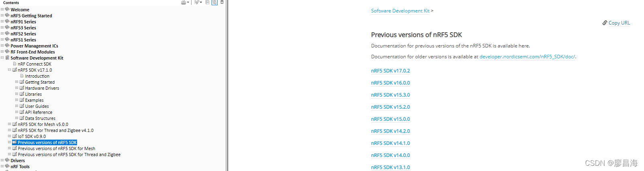Open the nRF5 SDK v15.3.0 link
644x171 pixels.
pos(390,95)
